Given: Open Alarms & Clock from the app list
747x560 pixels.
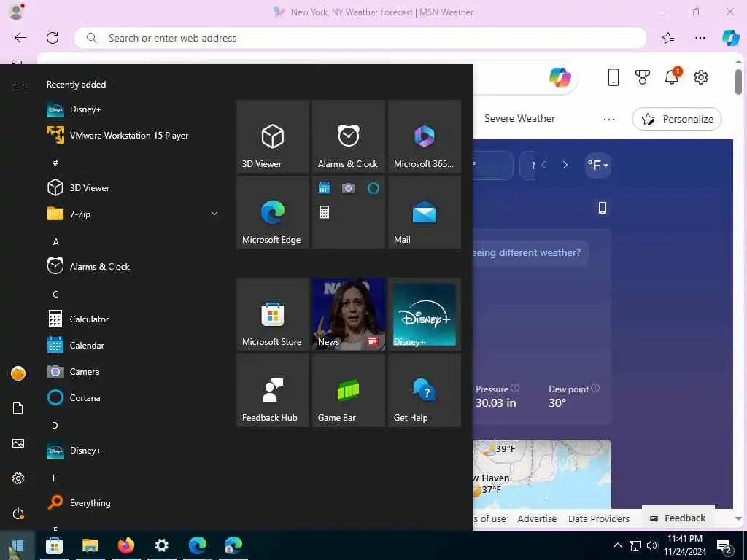Looking at the screenshot, I should [x=133, y=266].
